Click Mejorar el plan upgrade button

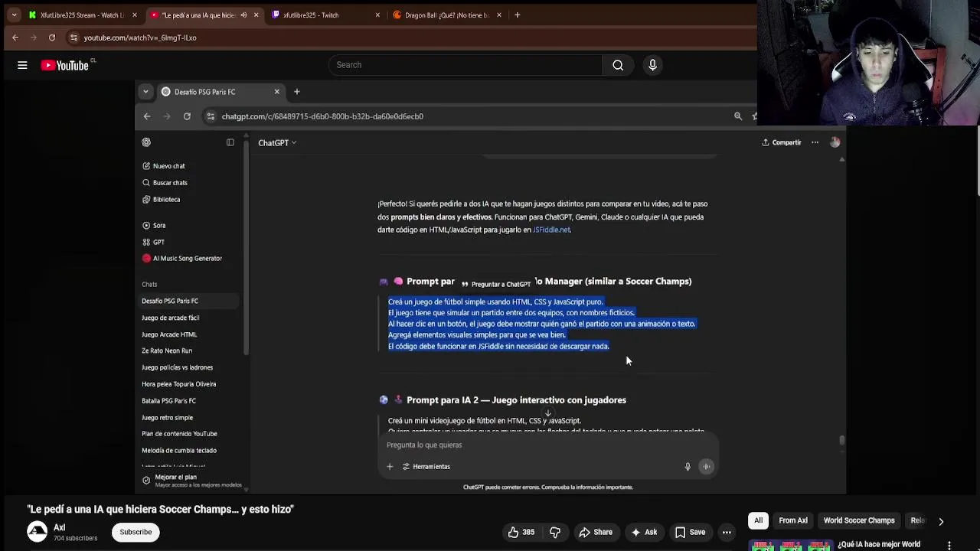pos(191,481)
